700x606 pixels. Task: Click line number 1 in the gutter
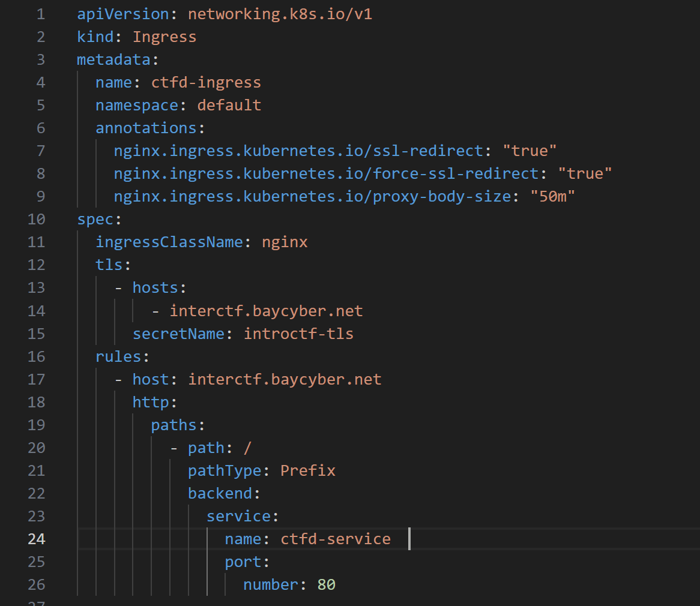click(41, 14)
